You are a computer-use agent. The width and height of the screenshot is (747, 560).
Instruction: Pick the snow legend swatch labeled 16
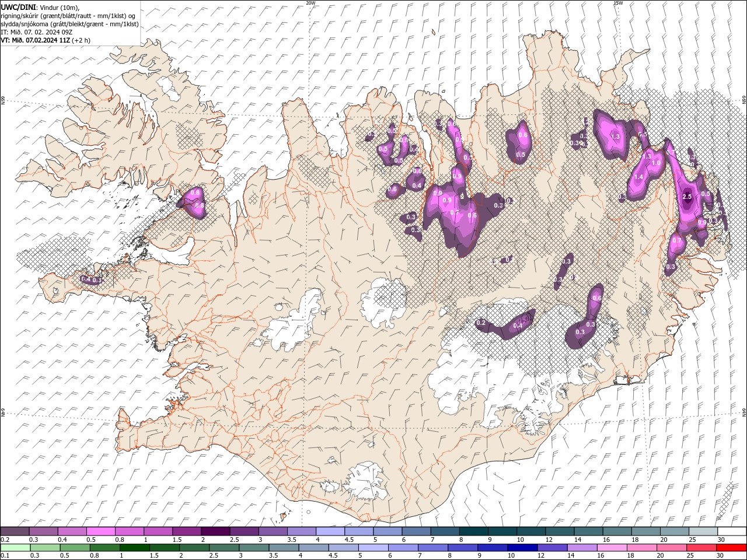click(617, 531)
